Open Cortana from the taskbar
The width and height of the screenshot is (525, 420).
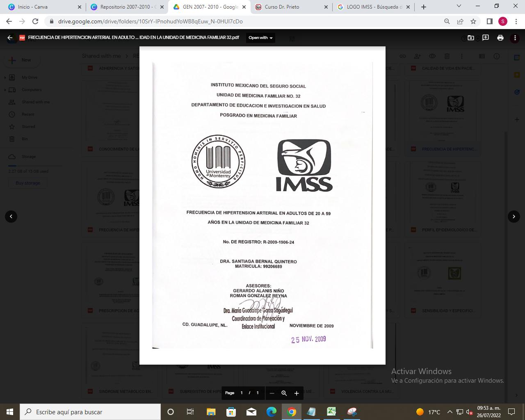171,412
